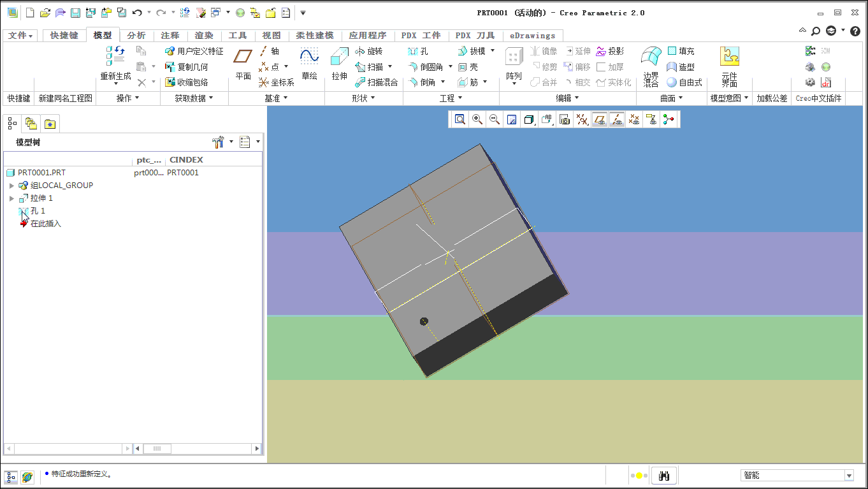This screenshot has height=489, width=868.
Task: Click the Project (投影) tool
Action: 610,51
